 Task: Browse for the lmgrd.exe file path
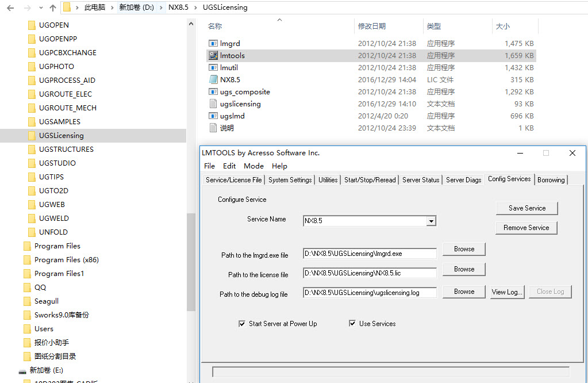coord(464,249)
